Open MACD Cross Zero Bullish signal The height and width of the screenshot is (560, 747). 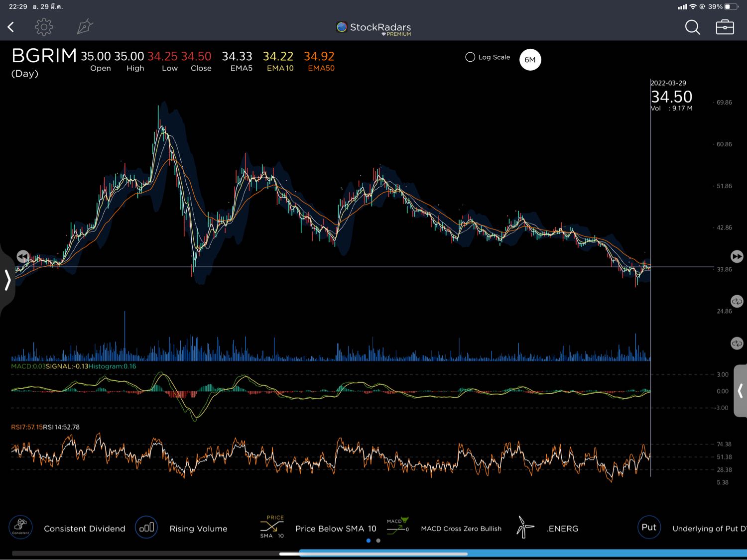(x=461, y=529)
